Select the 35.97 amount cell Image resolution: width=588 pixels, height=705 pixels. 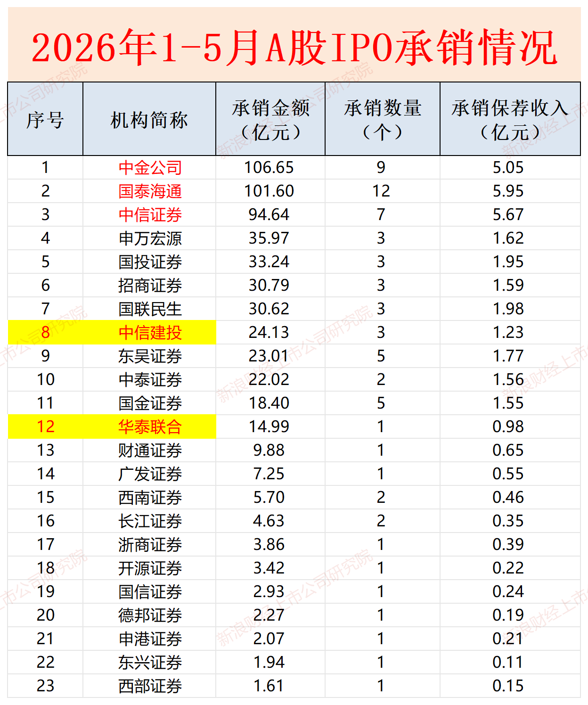pos(270,238)
